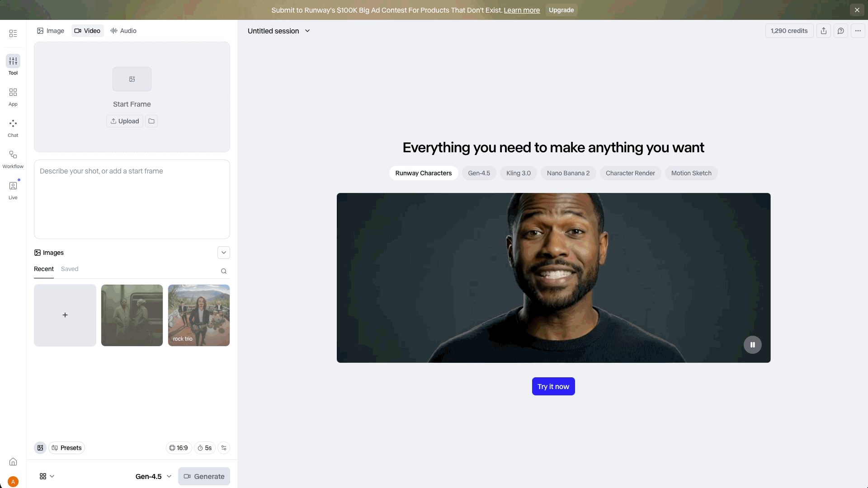The width and height of the screenshot is (868, 488).
Task: Select the Kling 3.0 feature pill
Action: point(518,173)
